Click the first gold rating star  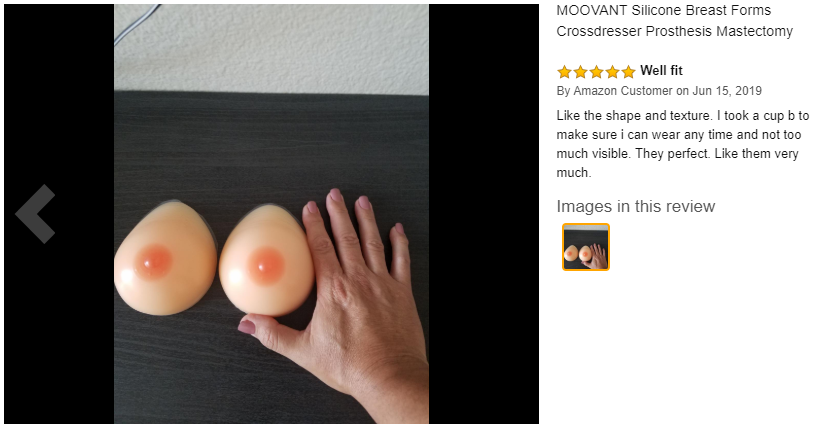[x=564, y=71]
